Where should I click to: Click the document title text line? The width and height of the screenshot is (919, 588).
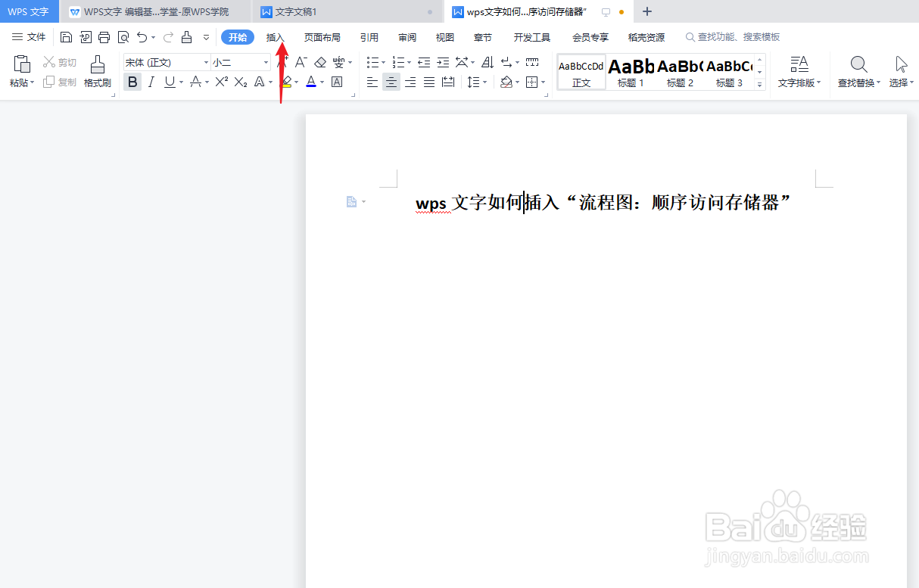coord(603,203)
